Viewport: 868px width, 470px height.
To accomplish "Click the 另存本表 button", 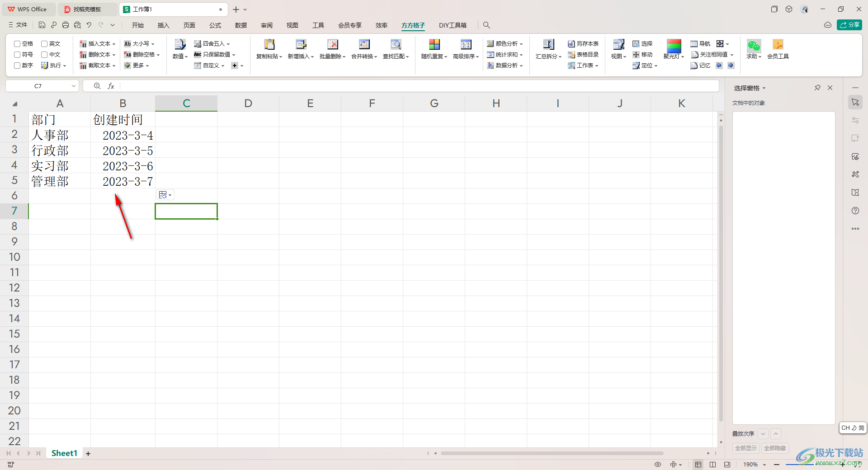I will point(583,44).
